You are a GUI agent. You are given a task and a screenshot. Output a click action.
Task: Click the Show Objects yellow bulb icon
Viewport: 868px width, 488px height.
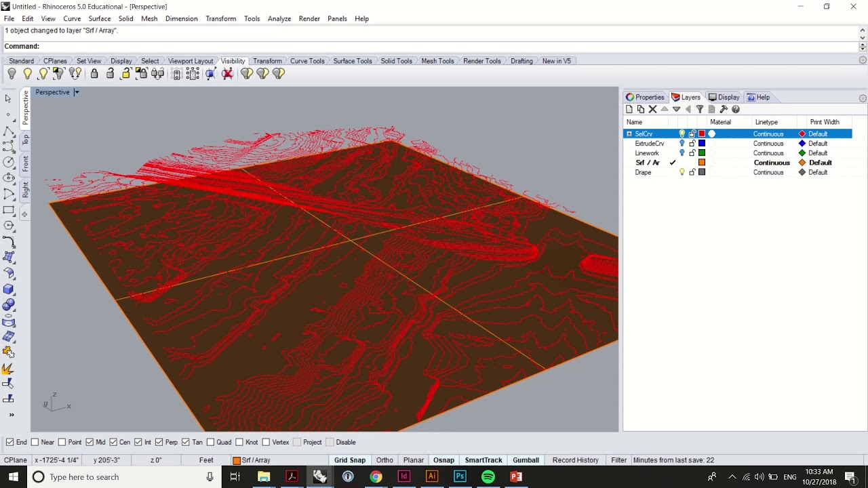point(27,73)
